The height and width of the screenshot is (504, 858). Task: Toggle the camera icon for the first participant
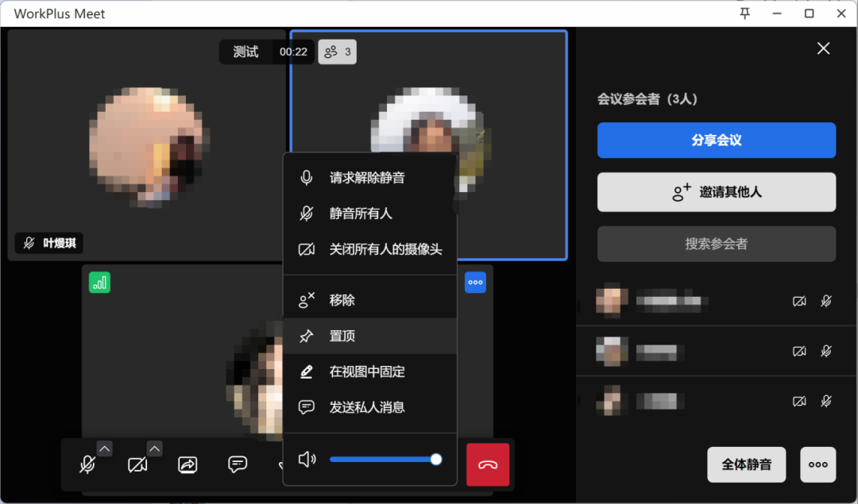799,301
